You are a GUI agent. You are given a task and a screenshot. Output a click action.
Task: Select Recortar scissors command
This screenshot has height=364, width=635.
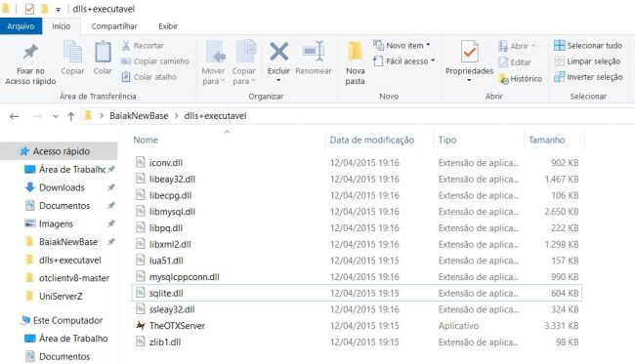143,46
